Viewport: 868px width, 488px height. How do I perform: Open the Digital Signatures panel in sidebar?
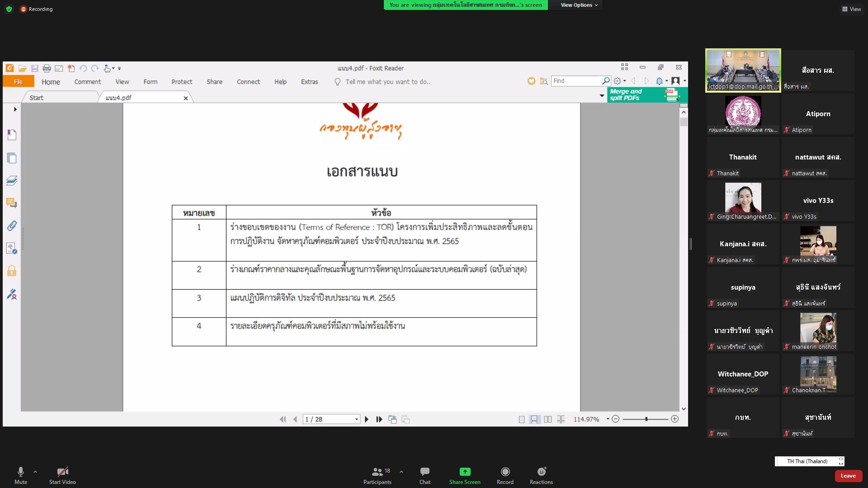pos(12,294)
